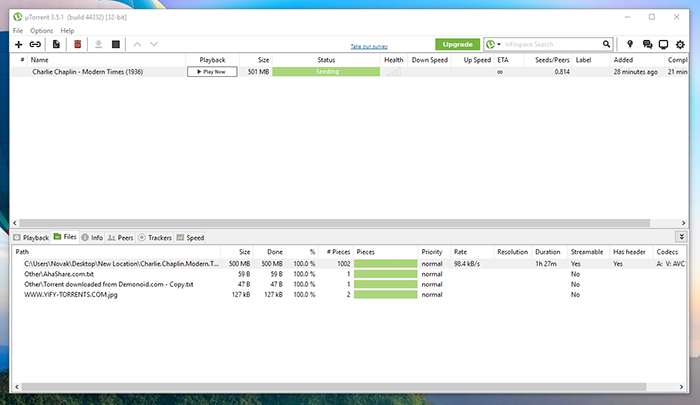The image size is (700, 405).
Task: Open the File menu
Action: [18, 31]
